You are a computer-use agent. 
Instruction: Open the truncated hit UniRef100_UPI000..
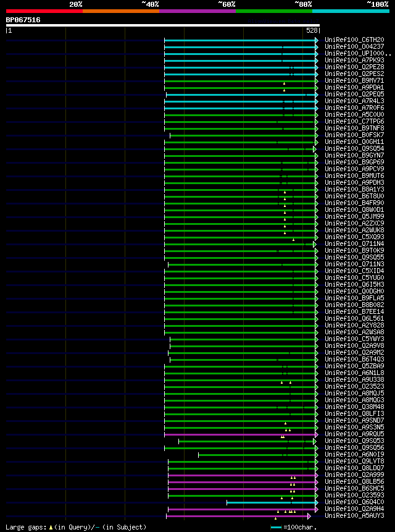[x=358, y=54]
